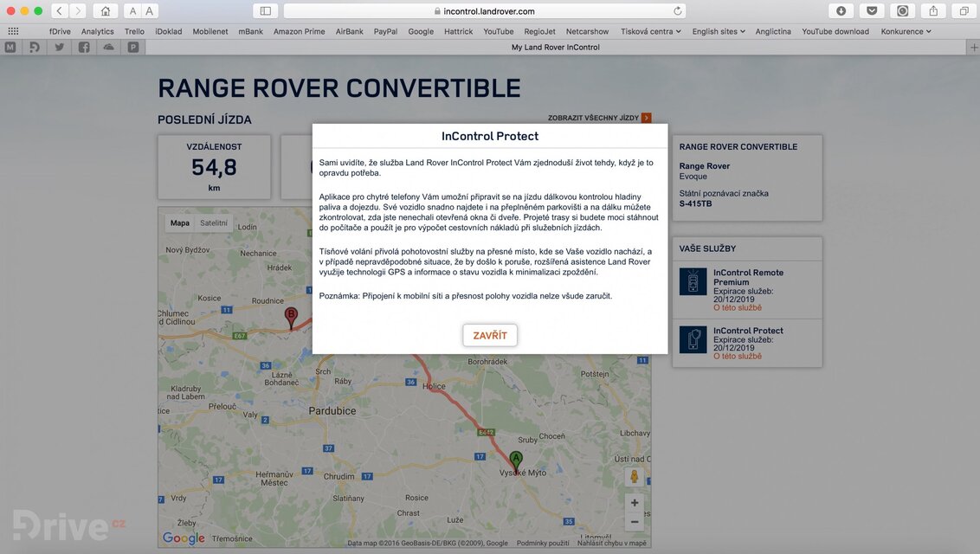Close the InControl Protect dialog with ZAVŘÍT
The image size is (980, 554).
coord(490,335)
